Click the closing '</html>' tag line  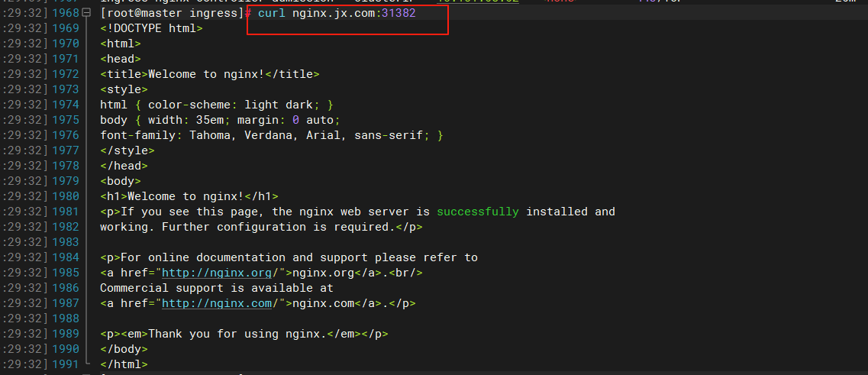pyautogui.click(x=124, y=364)
